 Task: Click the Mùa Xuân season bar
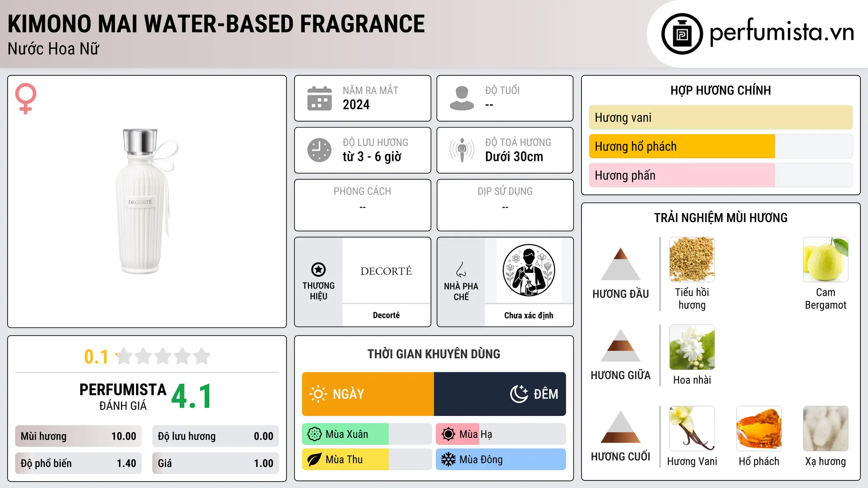pyautogui.click(x=367, y=434)
